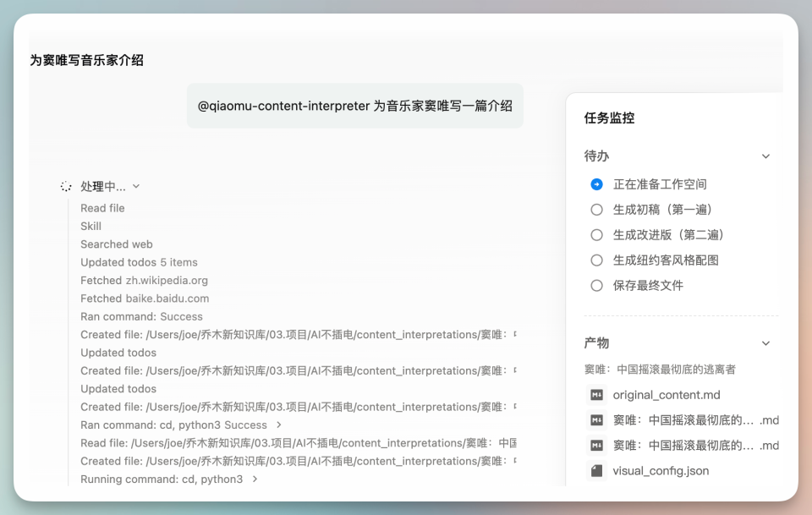The image size is (812, 515).
Task: Collapse the 待办 section
Action: [x=765, y=156]
